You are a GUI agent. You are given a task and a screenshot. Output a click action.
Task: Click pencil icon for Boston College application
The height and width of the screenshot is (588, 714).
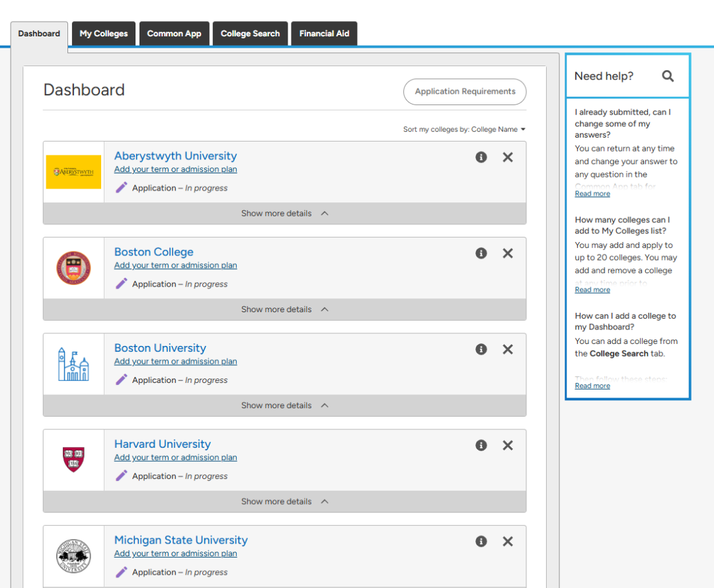click(121, 284)
